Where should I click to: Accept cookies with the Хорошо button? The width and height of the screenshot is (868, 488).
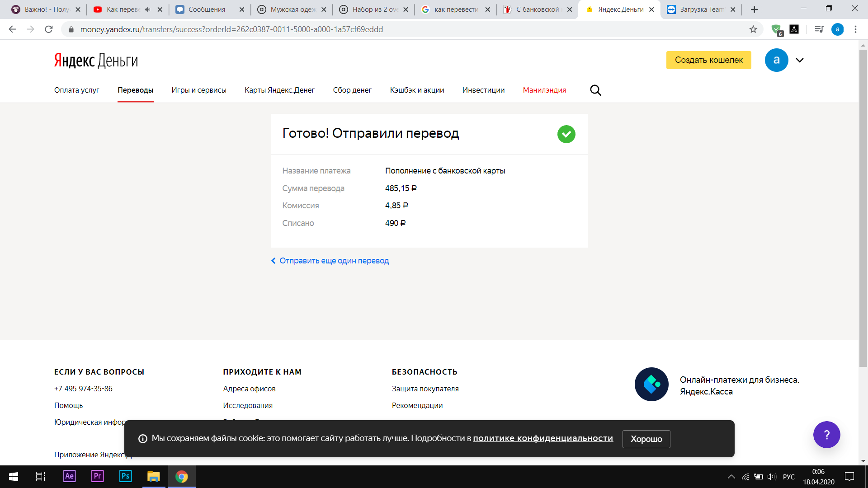(x=646, y=439)
